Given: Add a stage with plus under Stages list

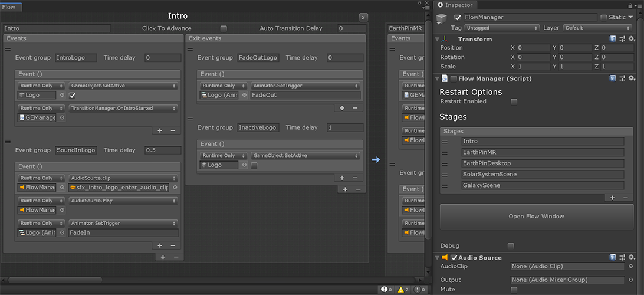Looking at the screenshot, I should point(612,198).
